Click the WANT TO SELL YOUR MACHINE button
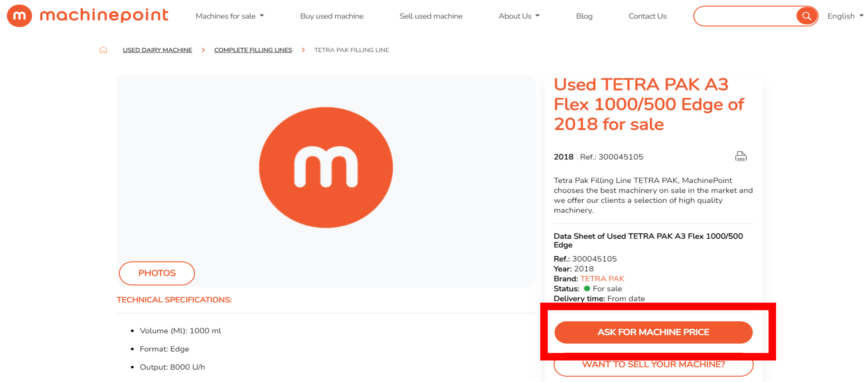The image size is (868, 382). point(653,364)
